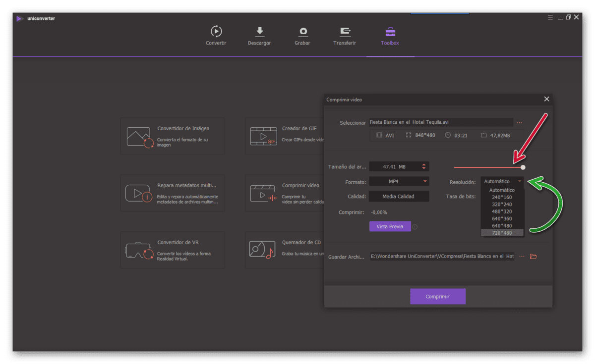Open the Transferir transfer icon

tap(345, 32)
